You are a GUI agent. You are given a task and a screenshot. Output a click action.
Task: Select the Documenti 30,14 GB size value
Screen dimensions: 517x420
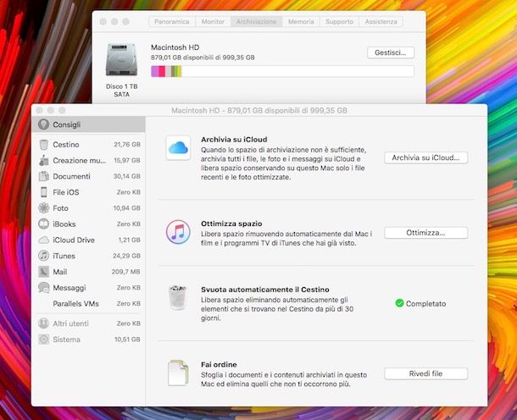(x=127, y=176)
